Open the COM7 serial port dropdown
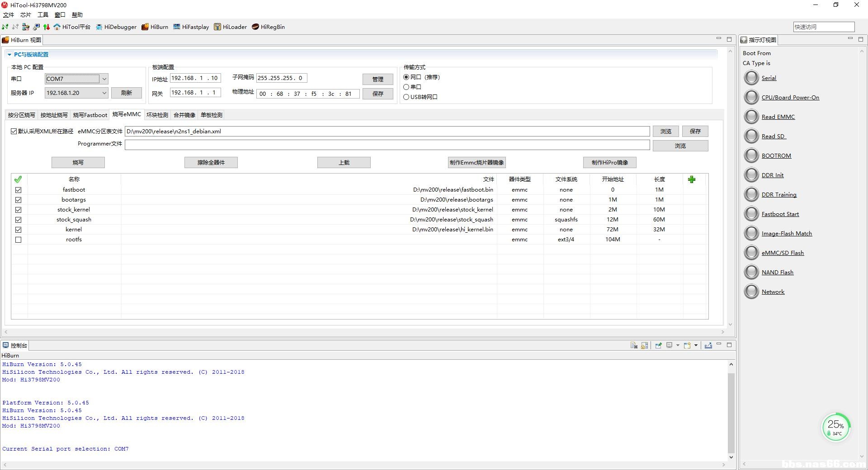868x470 pixels. click(104, 79)
